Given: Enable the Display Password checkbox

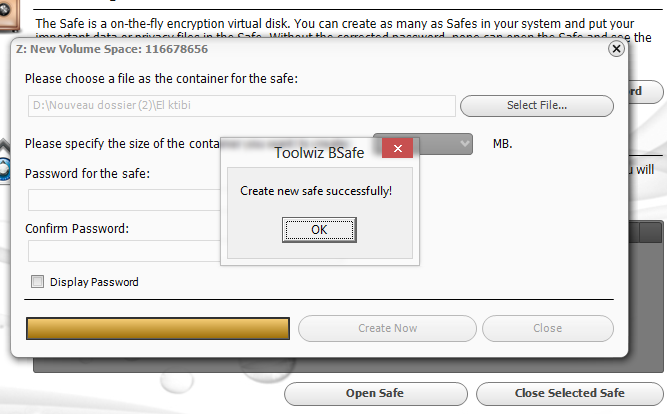Looking at the screenshot, I should (38, 282).
